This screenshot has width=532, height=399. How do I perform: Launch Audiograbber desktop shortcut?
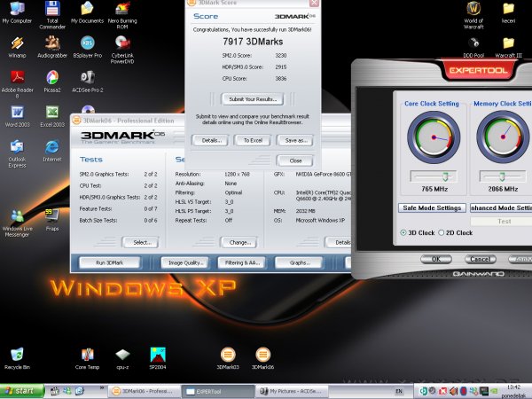[52, 48]
